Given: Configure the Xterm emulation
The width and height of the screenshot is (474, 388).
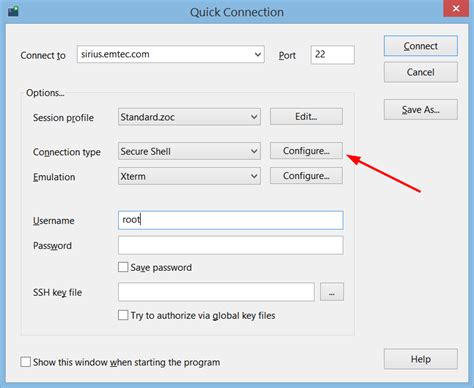Looking at the screenshot, I should tap(306, 176).
